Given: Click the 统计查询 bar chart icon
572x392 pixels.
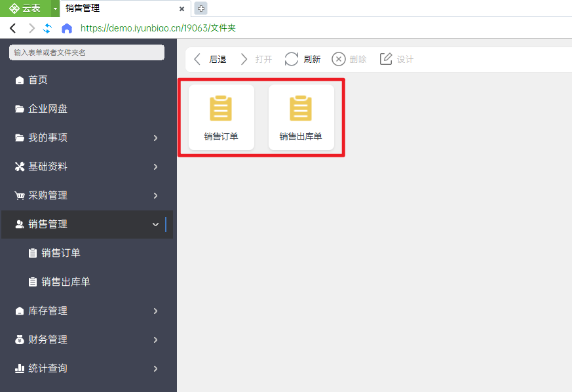Looking at the screenshot, I should point(20,368).
